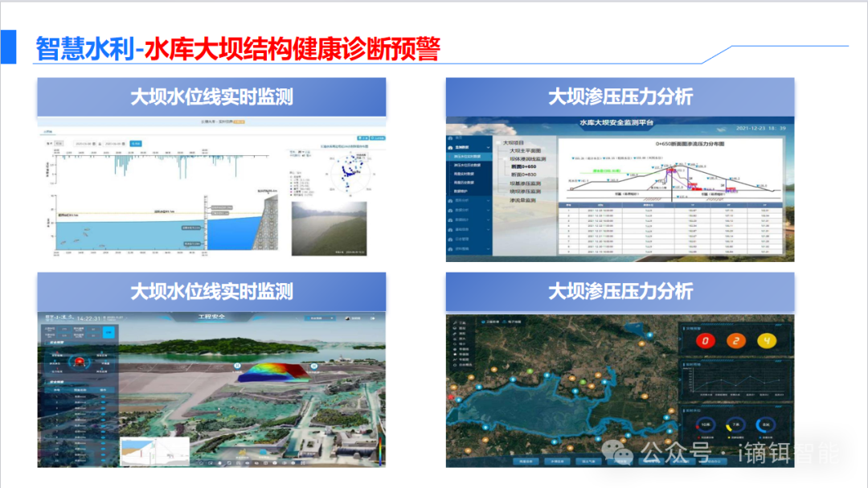Screen dimensions: 868x488
Task: Click the home icon at the sidebar top
Action: (450, 138)
